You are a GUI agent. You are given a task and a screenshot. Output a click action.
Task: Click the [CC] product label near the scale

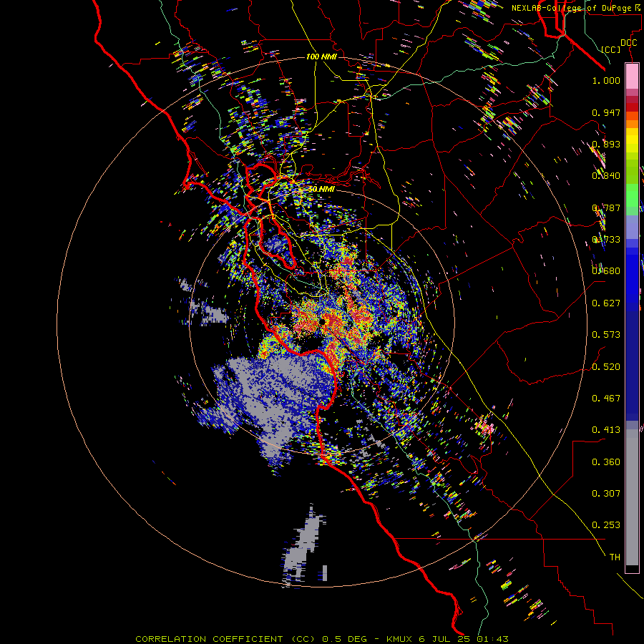point(611,49)
